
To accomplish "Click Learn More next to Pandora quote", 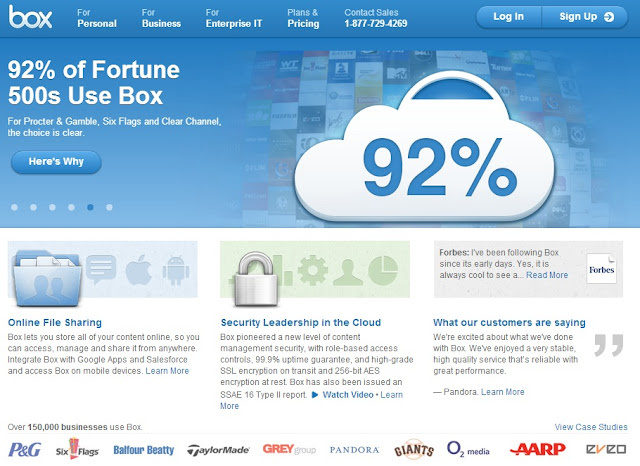I will pyautogui.click(x=503, y=392).
